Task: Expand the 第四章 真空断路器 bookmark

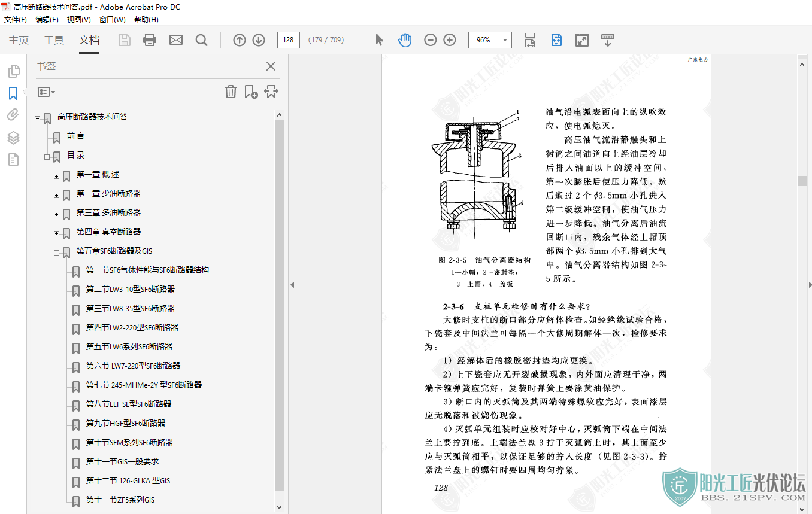Action: [x=57, y=234]
